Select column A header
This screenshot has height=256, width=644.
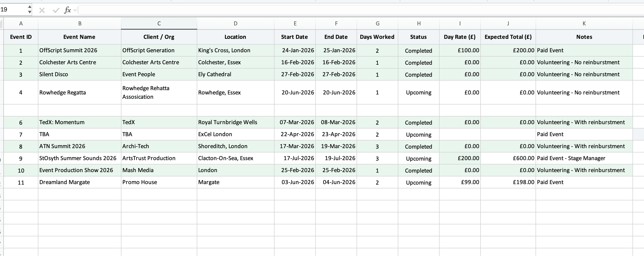[x=21, y=23]
